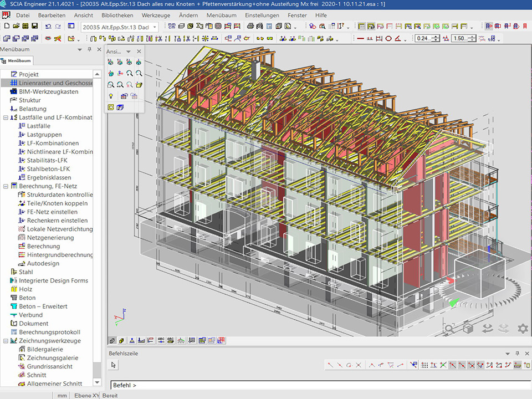The image size is (532, 399).
Task: Select the circle drawing tool icon
Action: coord(388,38)
